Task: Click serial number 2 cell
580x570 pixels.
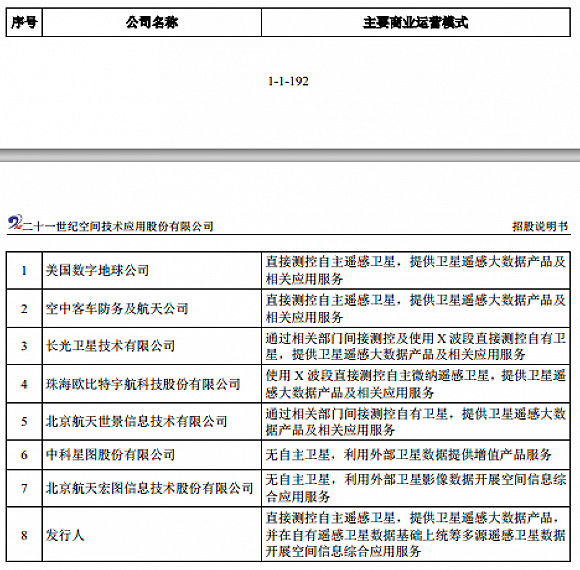Action: tap(24, 308)
